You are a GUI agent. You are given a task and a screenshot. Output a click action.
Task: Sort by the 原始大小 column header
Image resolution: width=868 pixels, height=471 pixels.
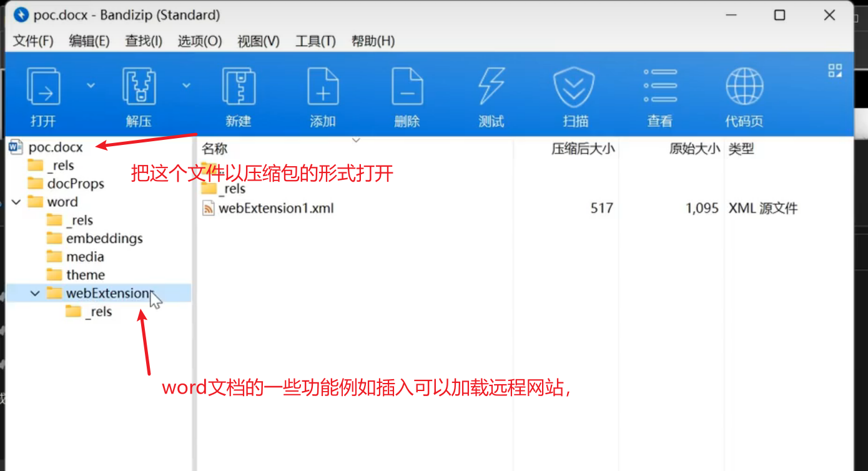694,149
